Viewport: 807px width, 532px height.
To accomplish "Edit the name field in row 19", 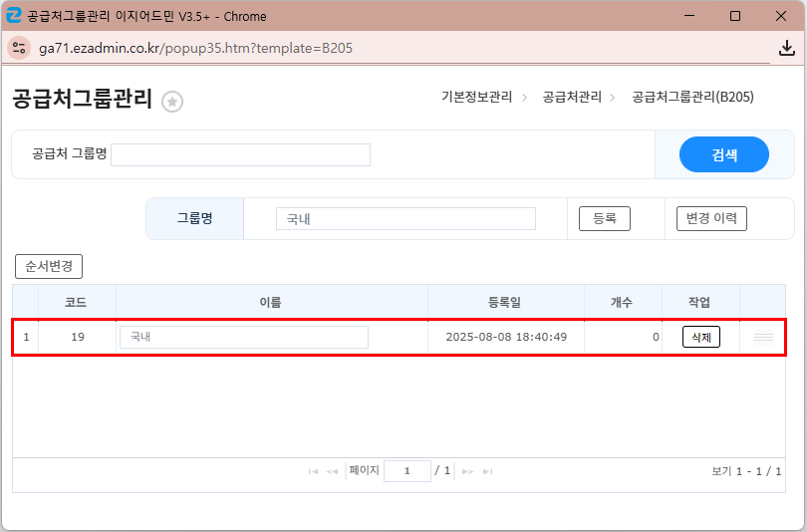I will pyautogui.click(x=243, y=337).
